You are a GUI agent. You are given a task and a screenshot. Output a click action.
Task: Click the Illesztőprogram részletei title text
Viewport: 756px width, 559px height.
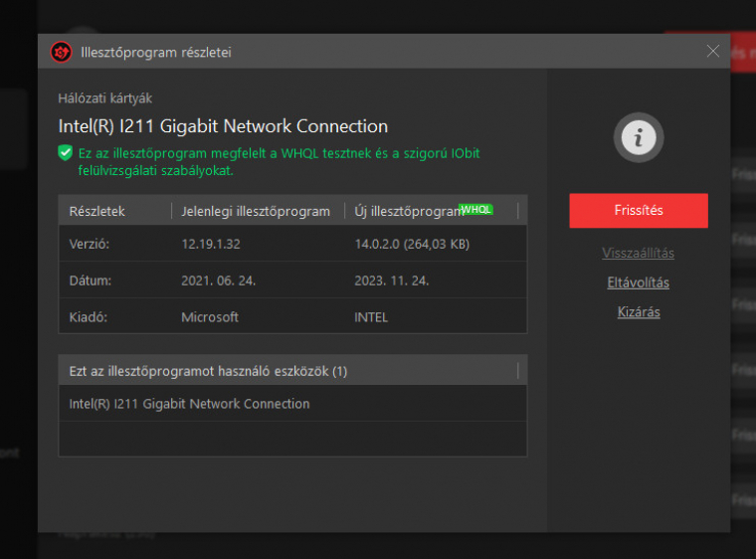click(156, 52)
